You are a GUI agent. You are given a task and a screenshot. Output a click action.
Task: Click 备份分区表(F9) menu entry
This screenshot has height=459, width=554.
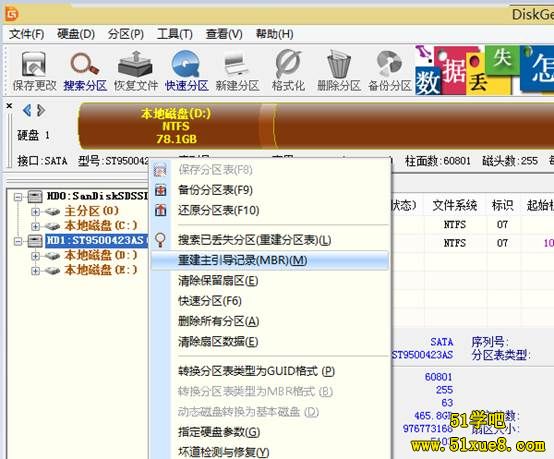click(270, 190)
